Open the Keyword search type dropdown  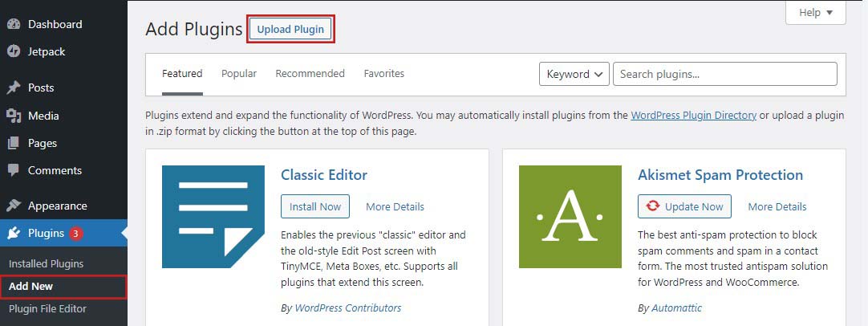point(574,74)
